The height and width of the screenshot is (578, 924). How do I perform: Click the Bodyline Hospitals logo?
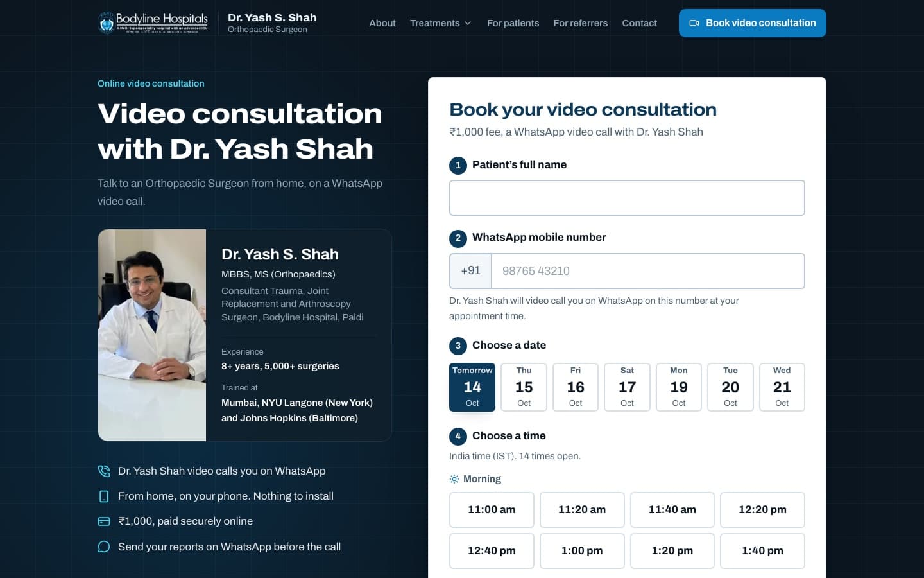pyautogui.click(x=153, y=22)
